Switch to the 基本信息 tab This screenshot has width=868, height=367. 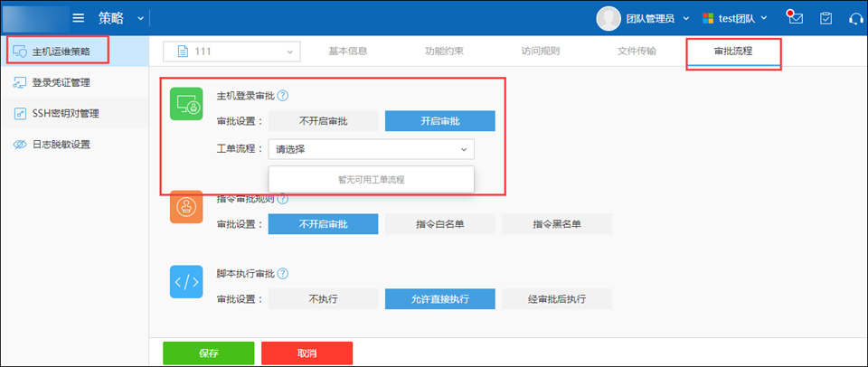click(x=348, y=52)
